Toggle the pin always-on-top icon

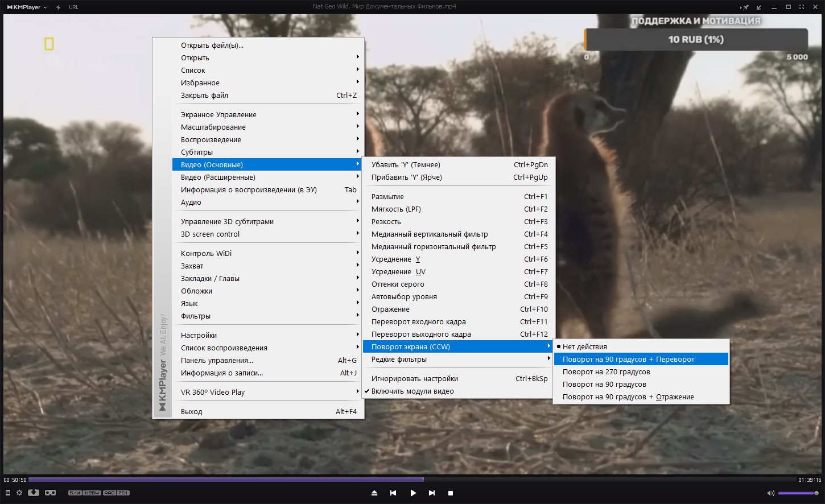tap(745, 7)
